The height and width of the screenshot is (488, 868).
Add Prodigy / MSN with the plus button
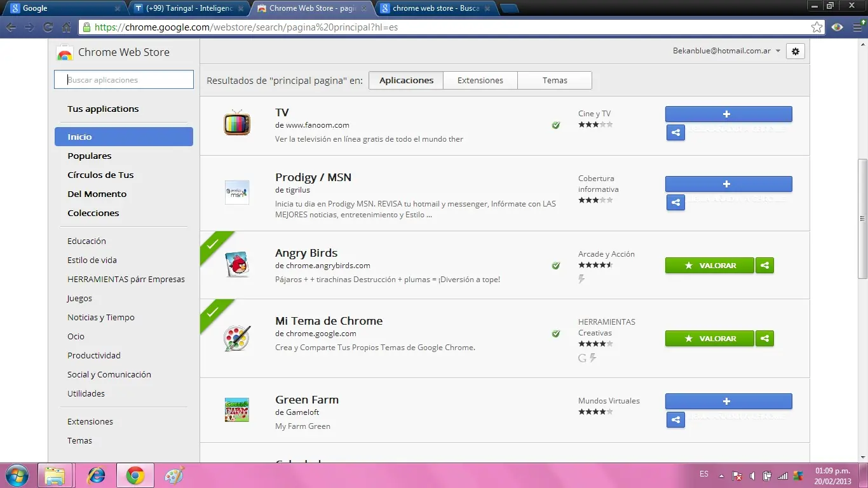click(728, 184)
